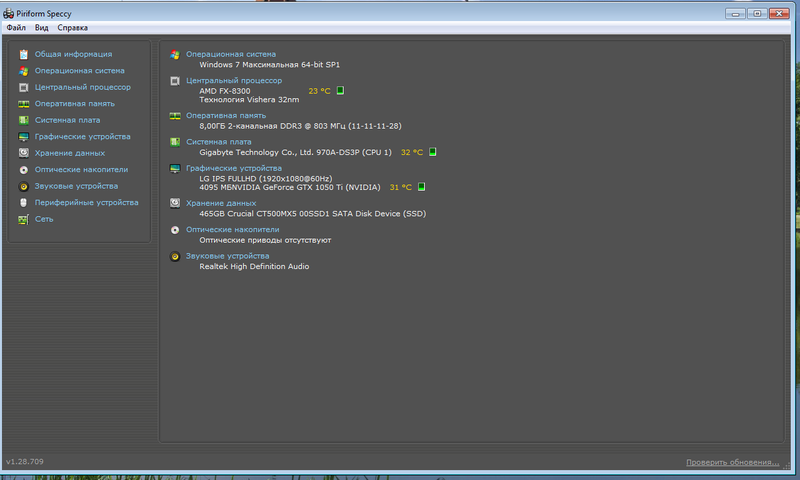Viewport: 800px width, 480px height.
Task: Click Windows 7 Максимальная 64-bit SP1 text
Action: point(269,65)
